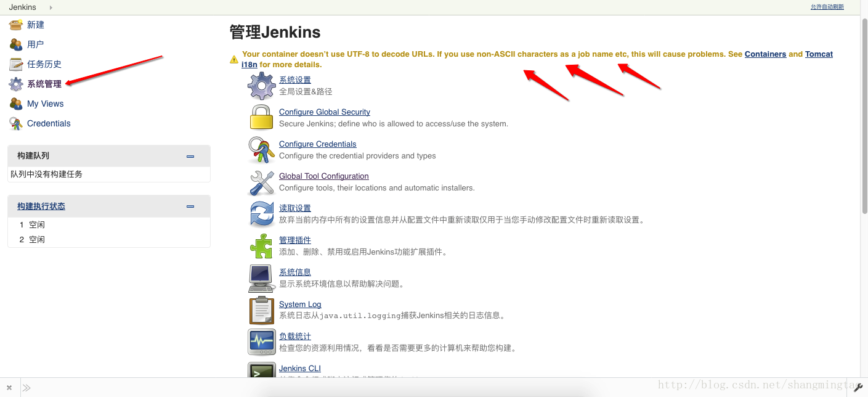Click the wrench and screwdriver tools icon
The image size is (868, 397).
pos(261,182)
